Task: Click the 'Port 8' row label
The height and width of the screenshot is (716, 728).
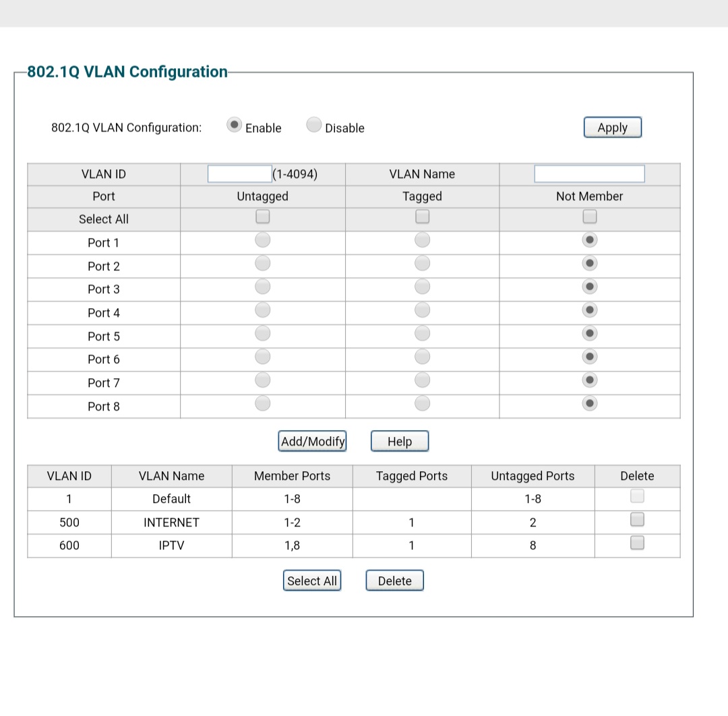Action: pyautogui.click(x=104, y=407)
